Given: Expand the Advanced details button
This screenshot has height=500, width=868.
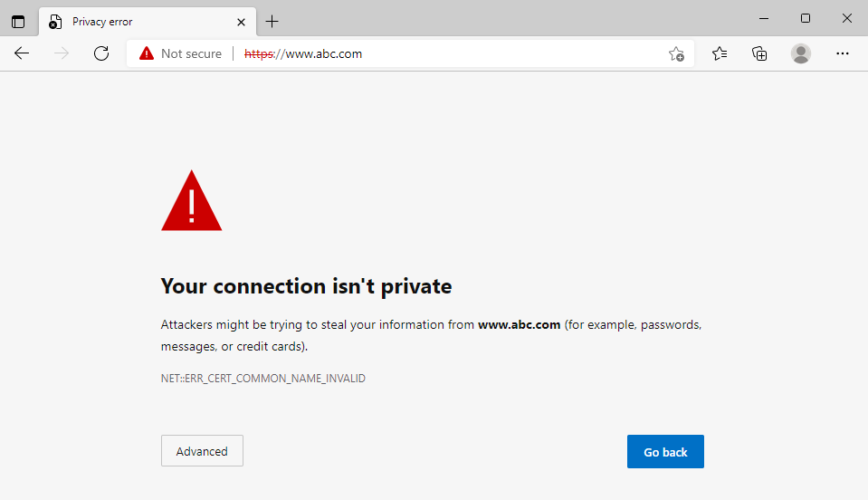Looking at the screenshot, I should [x=202, y=451].
